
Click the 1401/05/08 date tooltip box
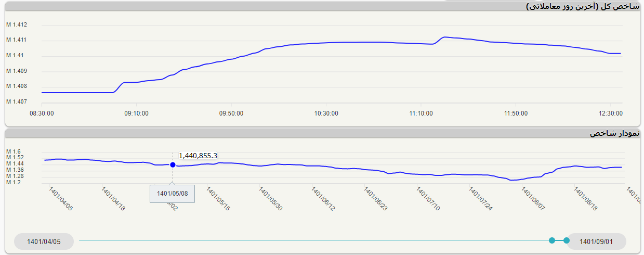173,194
